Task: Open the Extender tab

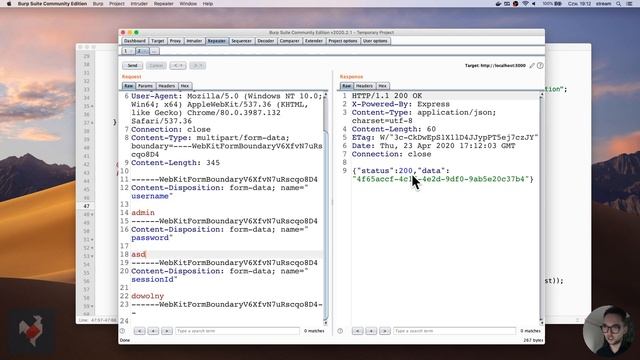Action: pyautogui.click(x=314, y=41)
